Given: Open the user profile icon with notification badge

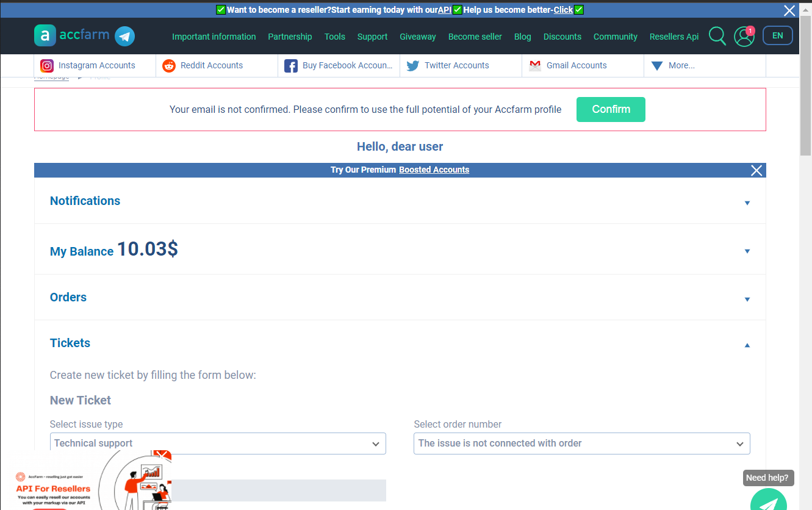Looking at the screenshot, I should 744,36.
